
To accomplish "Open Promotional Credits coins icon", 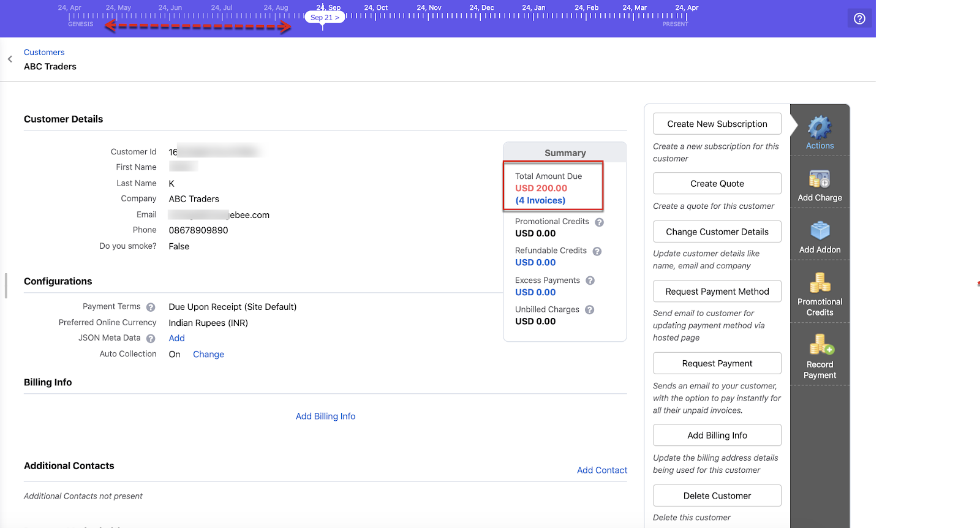I will click(x=820, y=283).
